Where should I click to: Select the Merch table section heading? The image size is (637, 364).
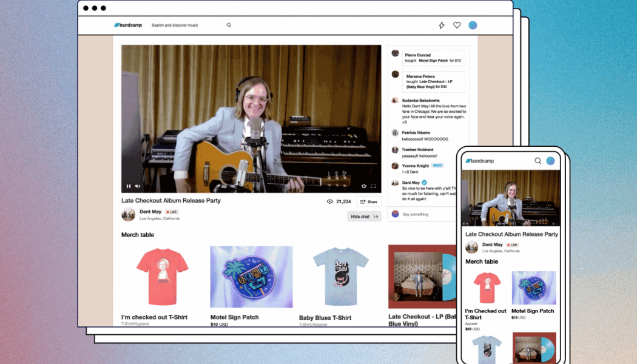[x=138, y=235]
